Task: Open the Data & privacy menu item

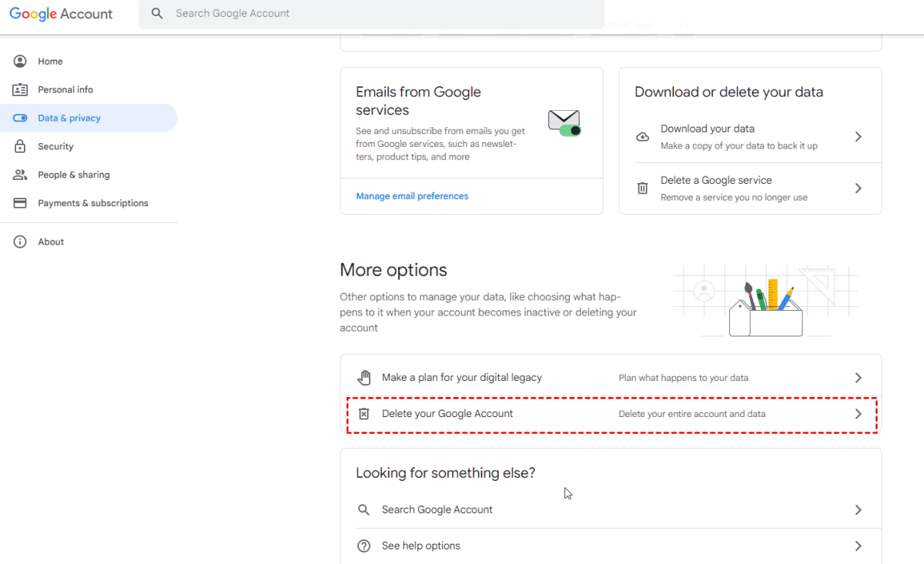Action: [69, 118]
